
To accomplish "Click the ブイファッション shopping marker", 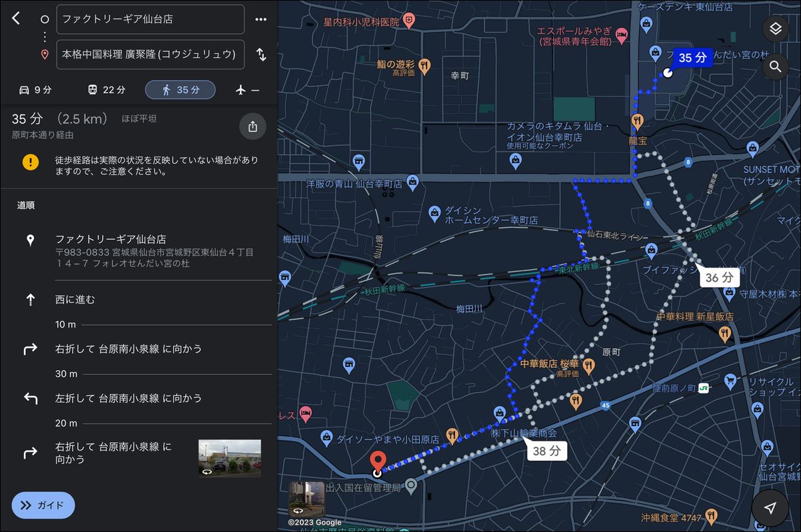I will click(652, 251).
